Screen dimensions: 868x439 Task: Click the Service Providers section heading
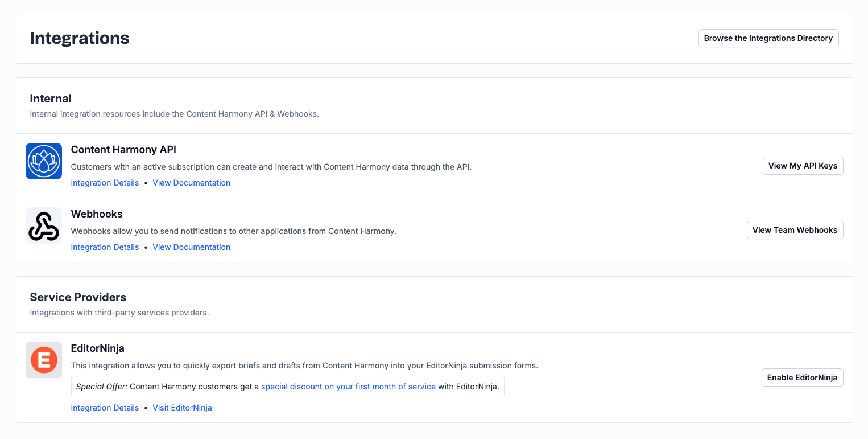[78, 297]
